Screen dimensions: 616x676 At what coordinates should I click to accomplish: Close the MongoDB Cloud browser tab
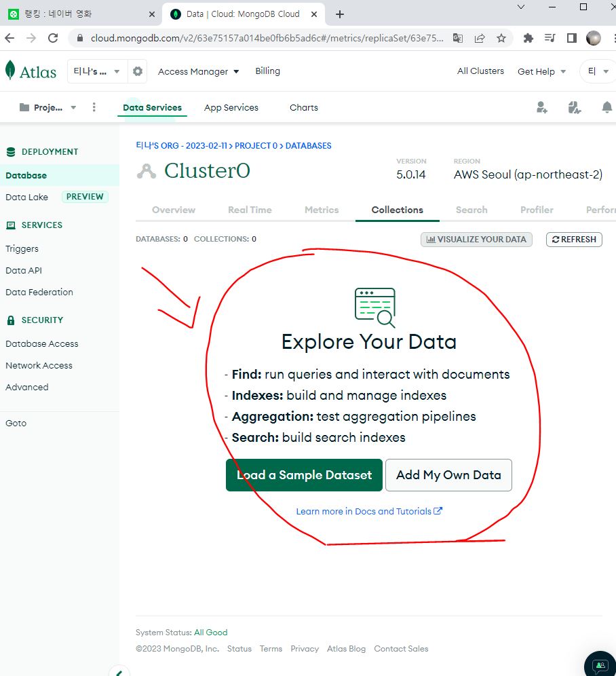coord(314,14)
